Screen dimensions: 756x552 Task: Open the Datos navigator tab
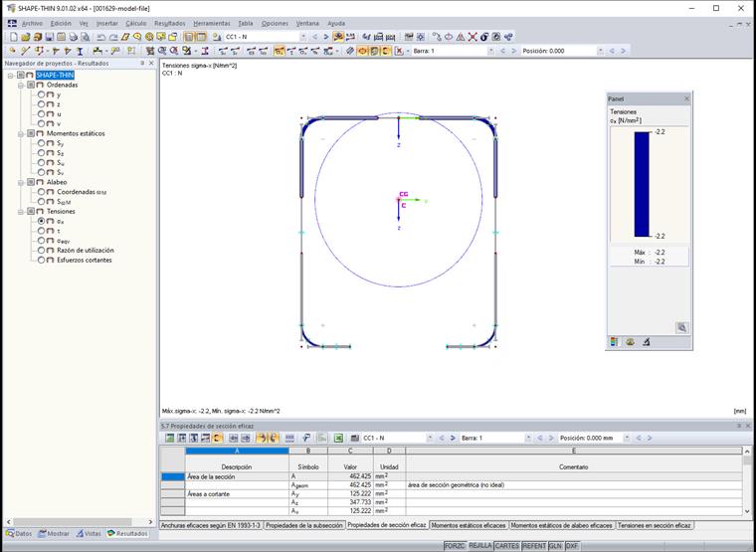point(19,534)
